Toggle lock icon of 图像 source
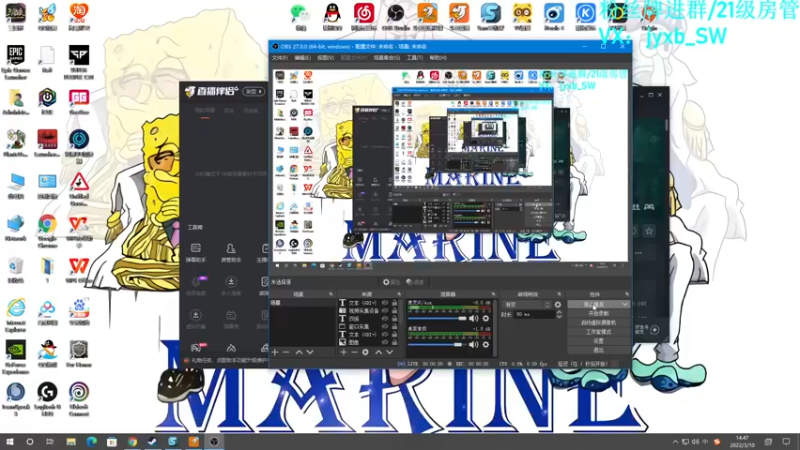This screenshot has height=450, width=800. pos(394,342)
